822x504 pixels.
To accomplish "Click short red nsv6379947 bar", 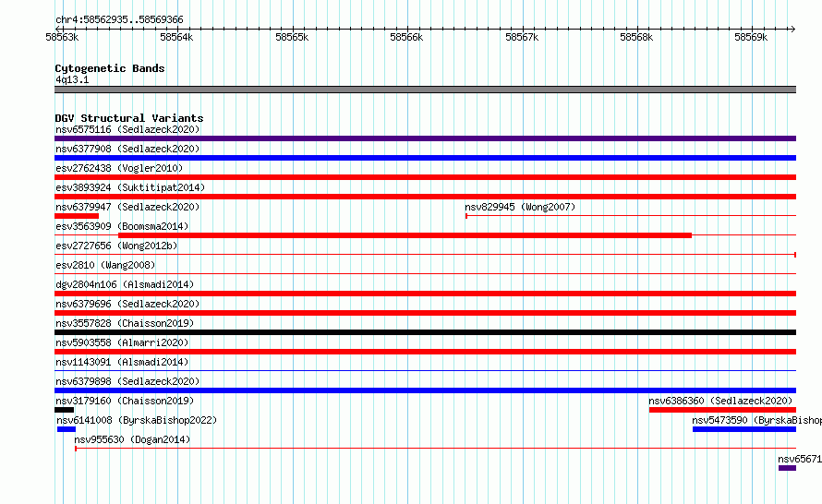I will tap(77, 216).
